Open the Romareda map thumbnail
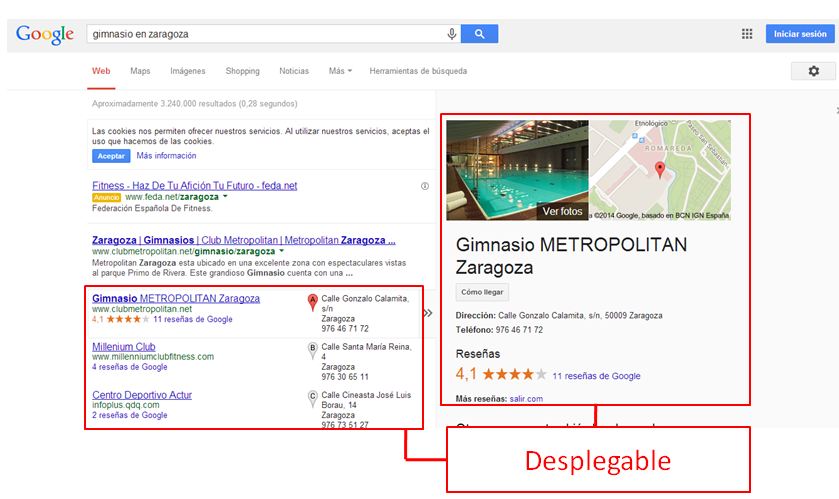Screen dimensions: 839x499 click(660, 170)
